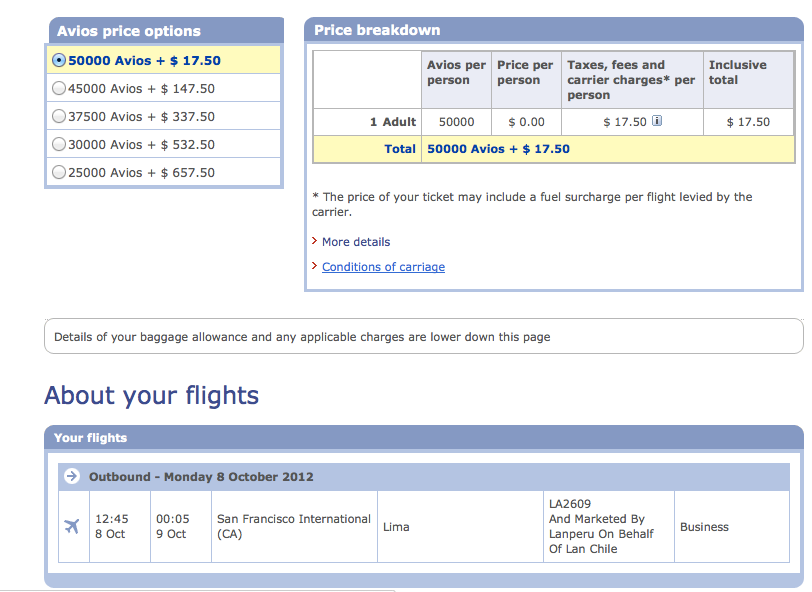
Task: Click the Business cabin cell
Action: (732, 526)
